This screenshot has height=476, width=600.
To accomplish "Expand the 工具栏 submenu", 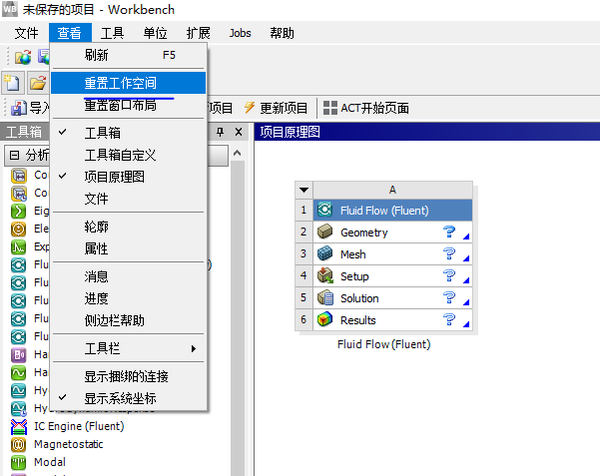I will pos(129,349).
